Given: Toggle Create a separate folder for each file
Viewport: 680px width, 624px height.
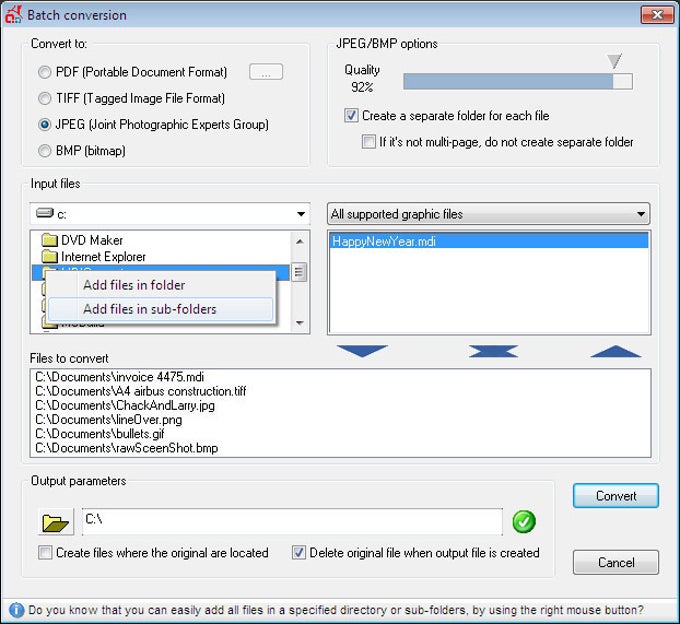Looking at the screenshot, I should (351, 115).
